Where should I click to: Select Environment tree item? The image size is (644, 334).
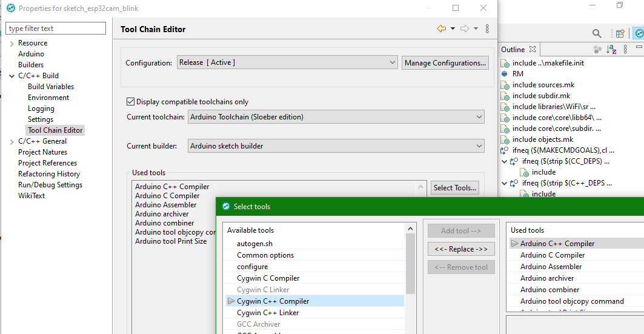coord(48,98)
